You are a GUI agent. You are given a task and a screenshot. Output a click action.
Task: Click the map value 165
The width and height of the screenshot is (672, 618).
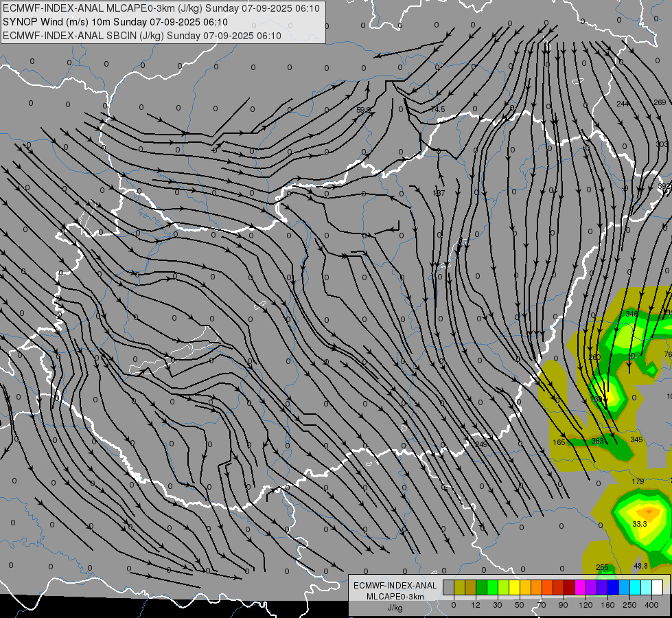point(559,442)
